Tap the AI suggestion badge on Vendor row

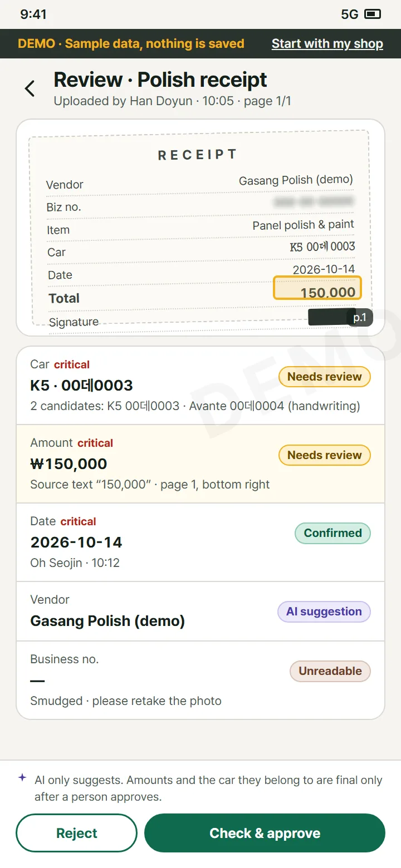324,611
